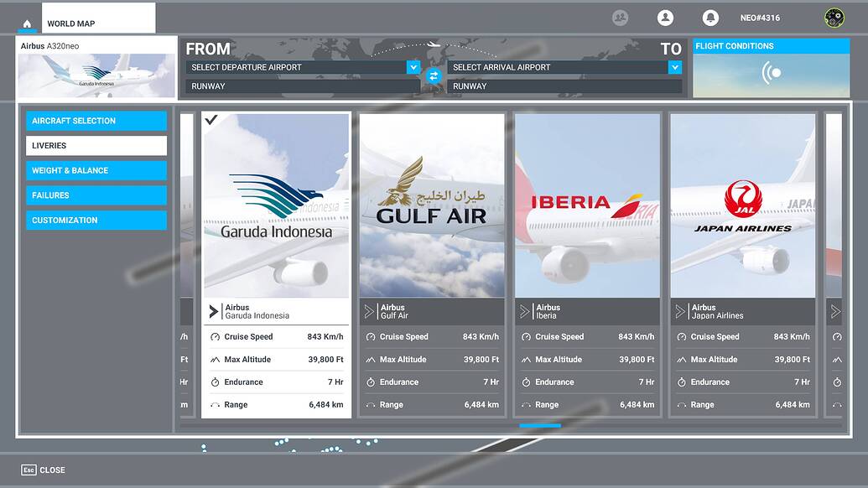Click the departure Runway field

[x=303, y=86]
